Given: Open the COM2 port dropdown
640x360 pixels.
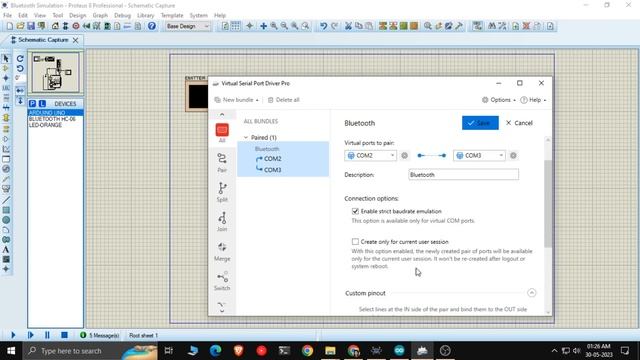Looking at the screenshot, I should [x=371, y=156].
